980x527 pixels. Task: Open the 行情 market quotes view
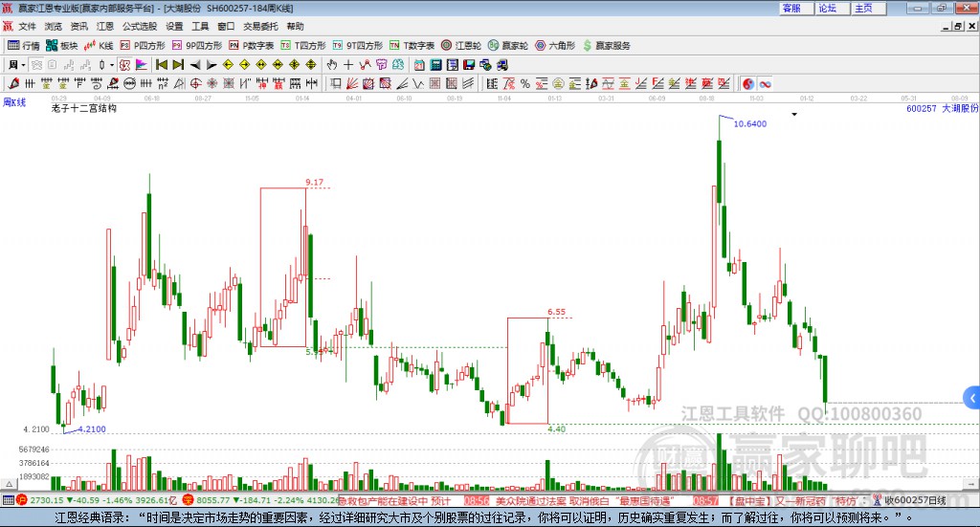click(x=23, y=46)
